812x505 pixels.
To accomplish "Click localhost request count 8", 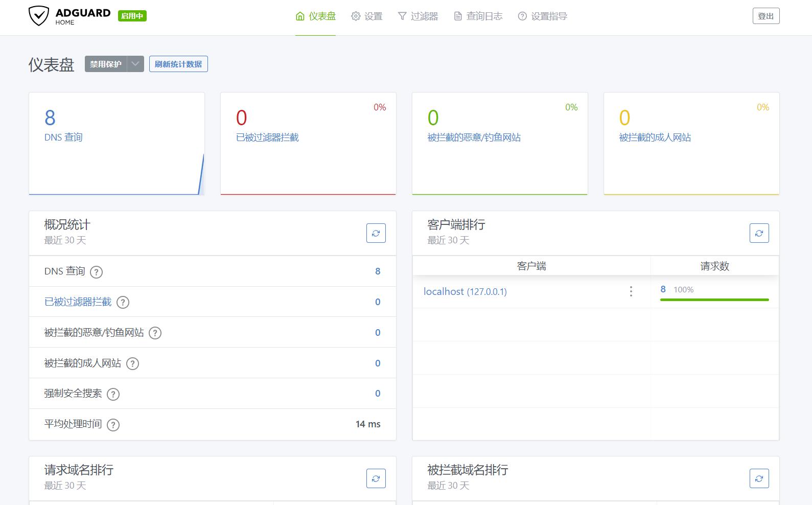I will coord(663,289).
